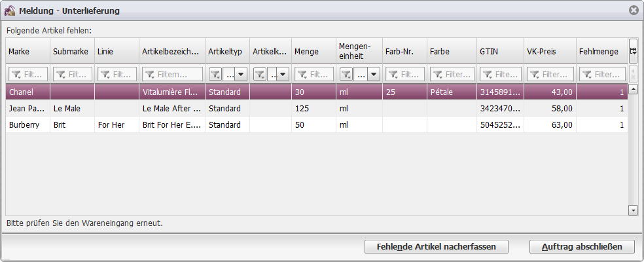This screenshot has width=644, height=262.
Task: Focus the Marke filter input field
Action: pyautogui.click(x=28, y=75)
